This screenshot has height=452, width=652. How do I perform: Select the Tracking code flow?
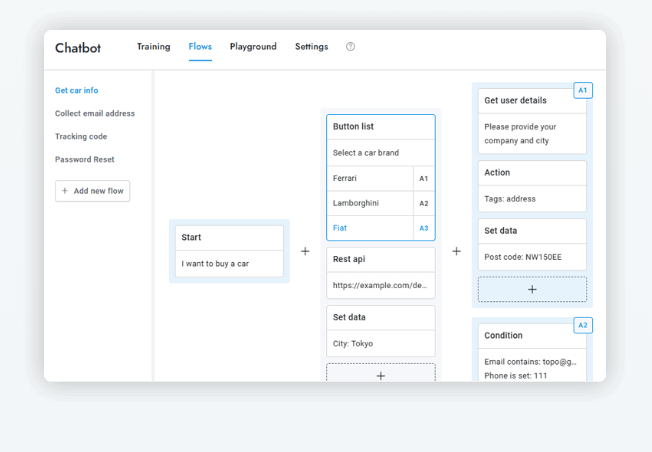point(81,137)
